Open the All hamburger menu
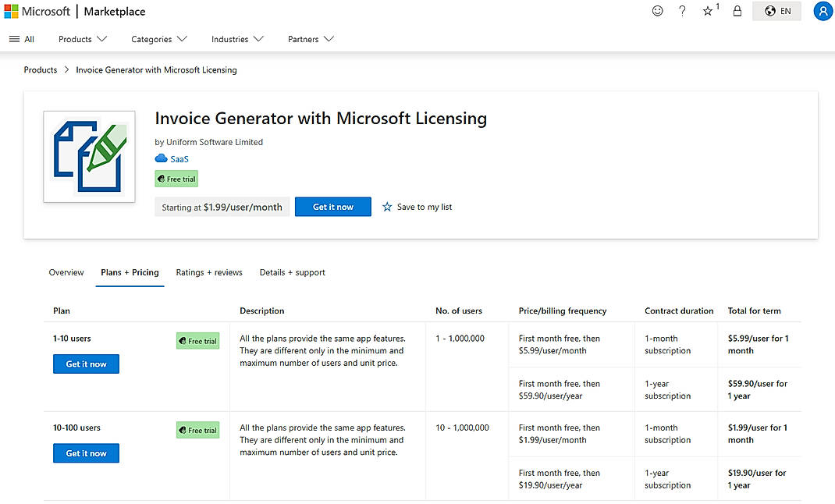835x504 pixels. click(x=22, y=39)
